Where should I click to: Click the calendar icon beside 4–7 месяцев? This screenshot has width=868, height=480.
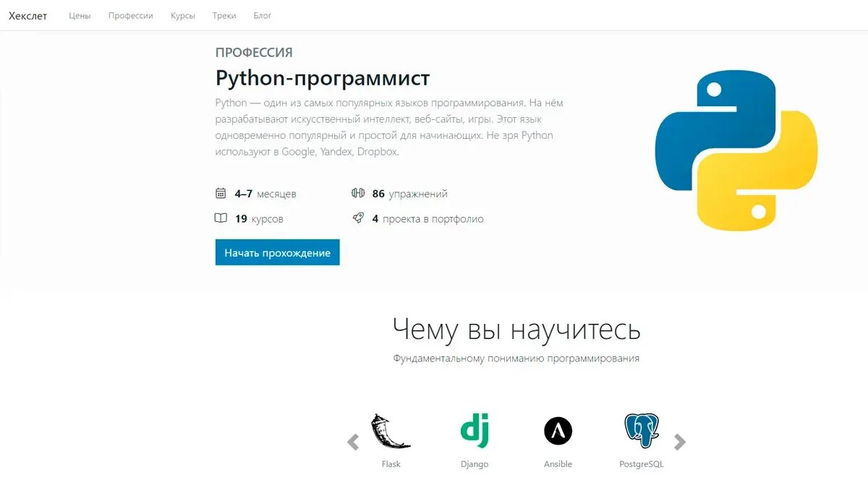221,193
